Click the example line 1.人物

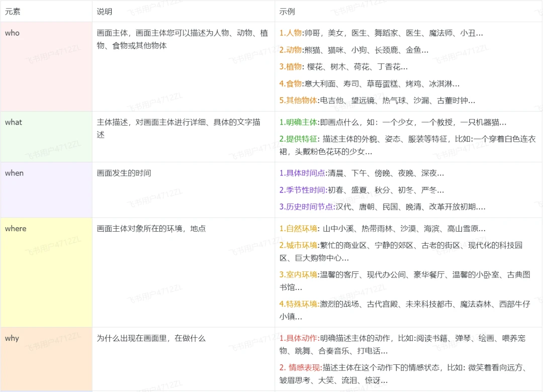click(381, 33)
